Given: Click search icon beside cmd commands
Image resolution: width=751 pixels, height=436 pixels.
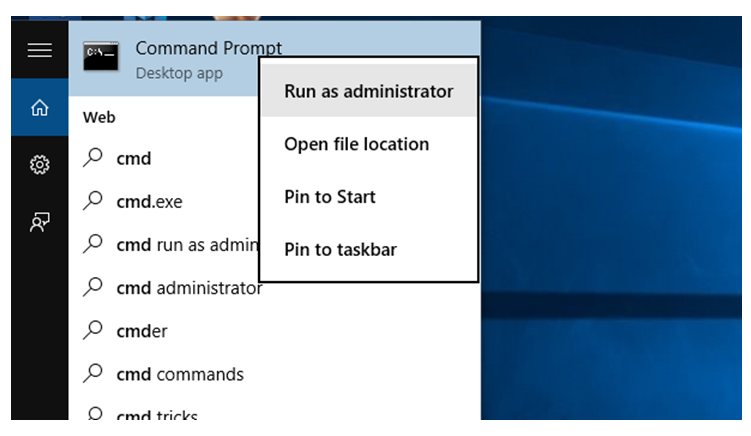Looking at the screenshot, I should tap(93, 373).
